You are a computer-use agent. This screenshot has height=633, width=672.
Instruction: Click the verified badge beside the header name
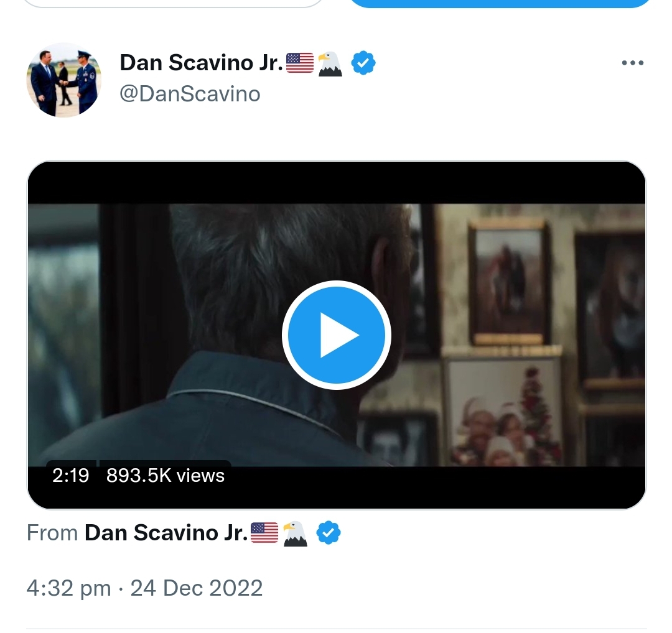(x=363, y=63)
